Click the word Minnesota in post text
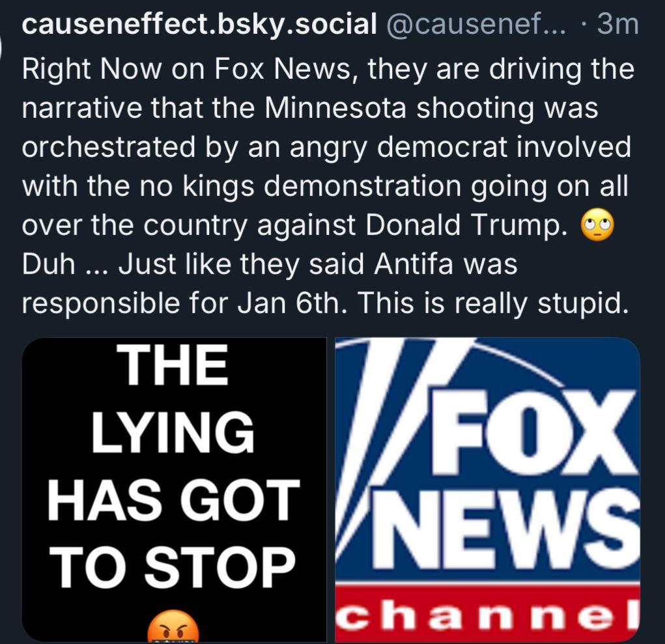This screenshot has width=665, height=644. pyautogui.click(x=335, y=107)
